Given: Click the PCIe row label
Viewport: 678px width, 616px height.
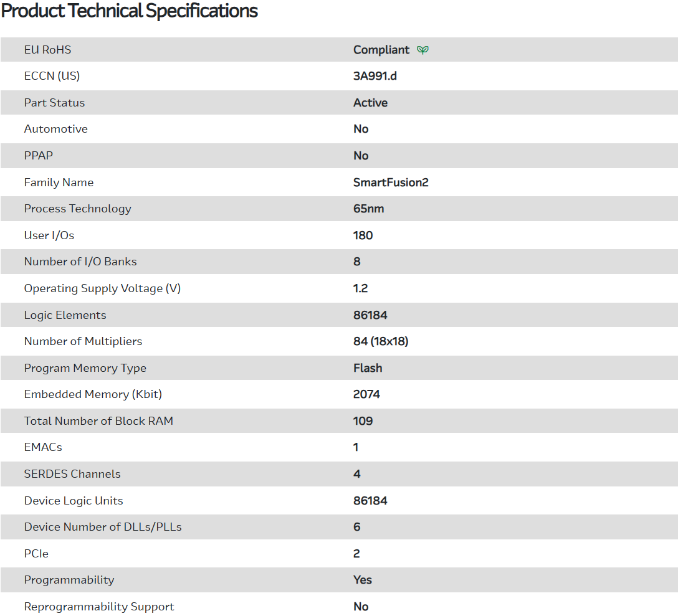Looking at the screenshot, I should [x=36, y=554].
